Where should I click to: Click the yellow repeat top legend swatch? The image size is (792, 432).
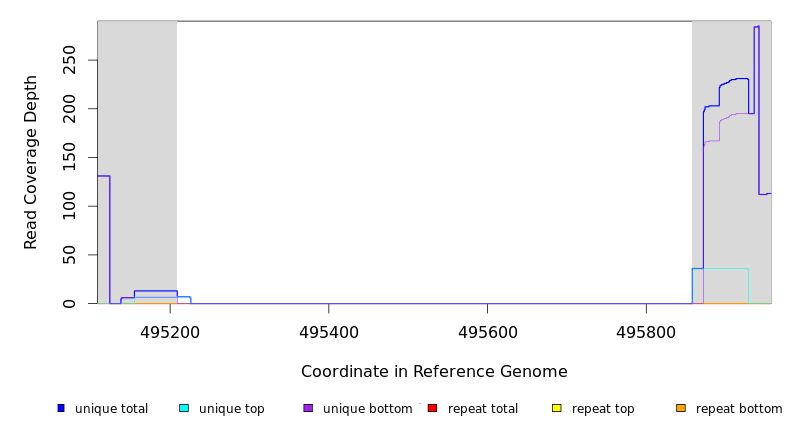point(556,408)
